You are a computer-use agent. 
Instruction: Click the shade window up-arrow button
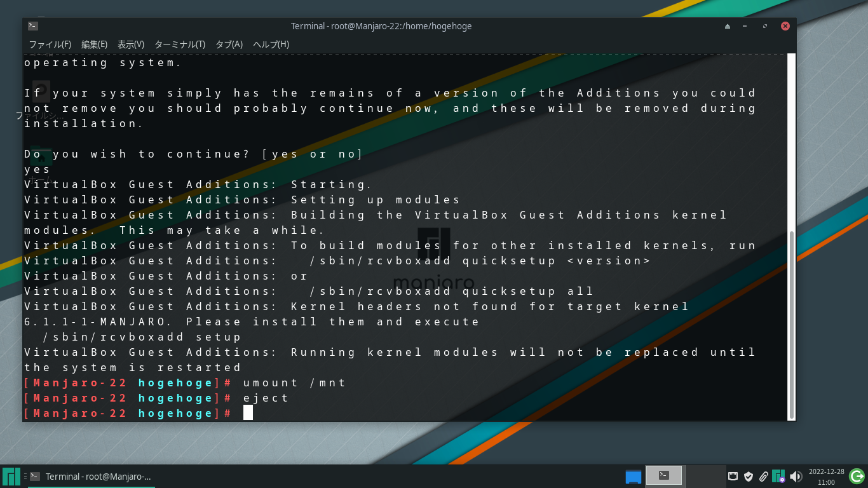coord(728,26)
